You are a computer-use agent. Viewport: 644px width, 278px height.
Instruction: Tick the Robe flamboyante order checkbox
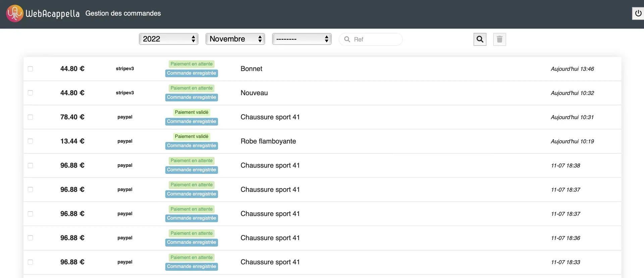(x=30, y=141)
